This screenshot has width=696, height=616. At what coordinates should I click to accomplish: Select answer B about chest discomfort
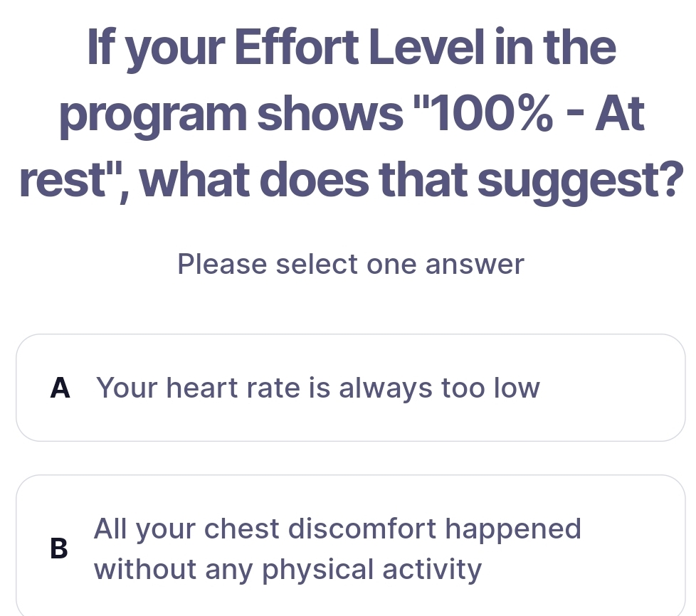[350, 549]
